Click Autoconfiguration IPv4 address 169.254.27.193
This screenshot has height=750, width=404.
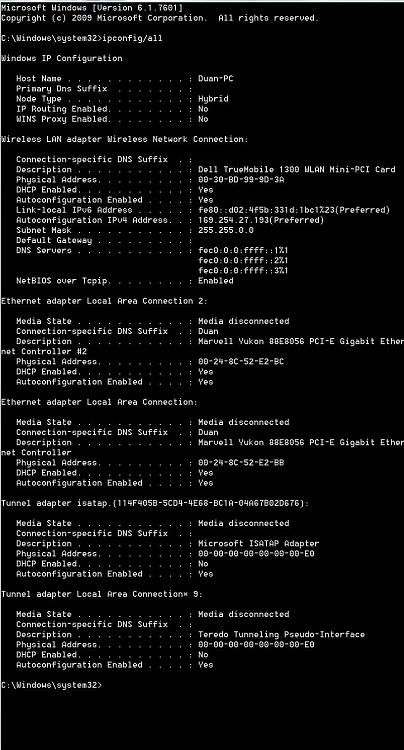tap(261, 220)
